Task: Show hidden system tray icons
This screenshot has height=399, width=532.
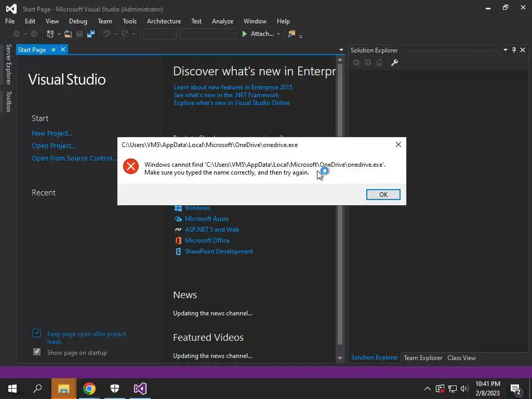Action: click(x=428, y=389)
